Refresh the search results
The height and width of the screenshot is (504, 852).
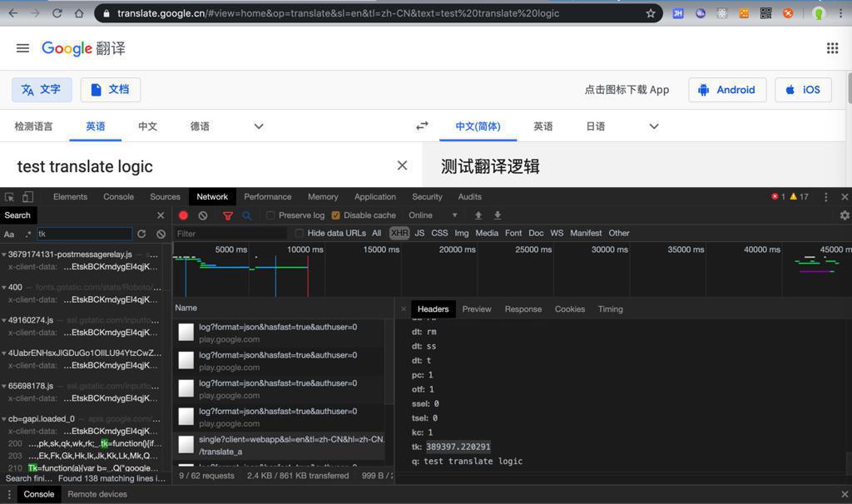tap(141, 234)
